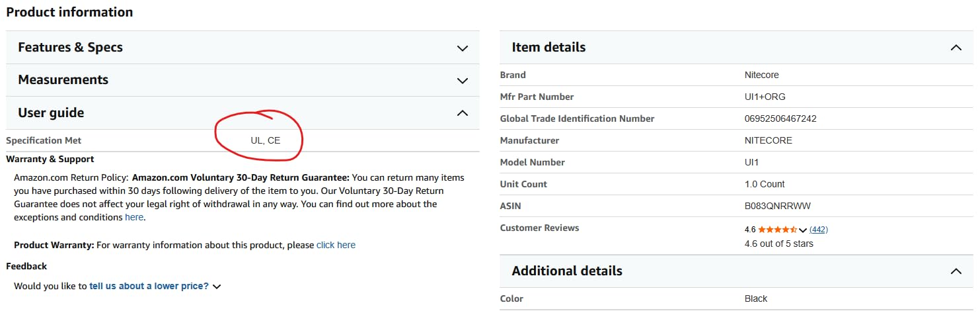Click the orange star rating icons

[x=777, y=230]
